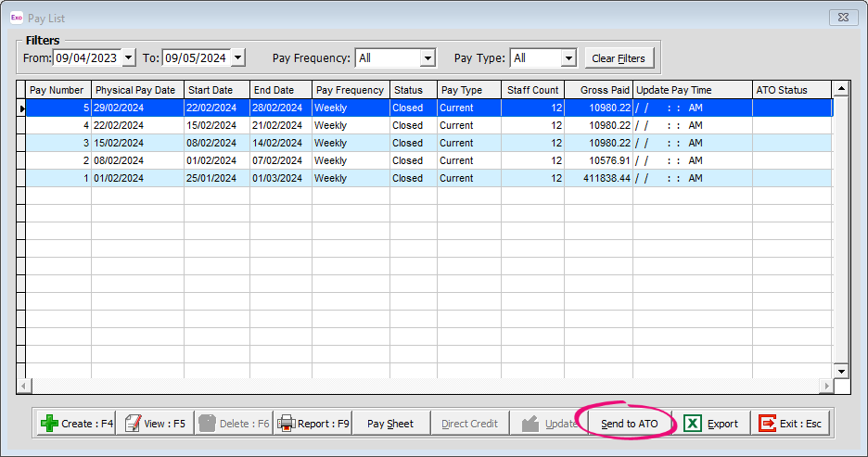Click the Excel Export icon
This screenshot has height=457, width=868.
pos(693,424)
